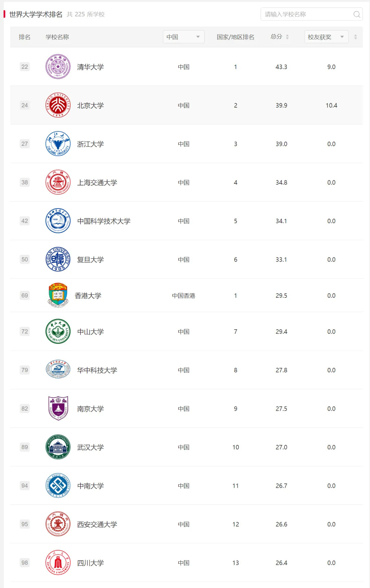Click the Nanjing University shield logo
Image resolution: width=370 pixels, height=588 pixels.
58,408
